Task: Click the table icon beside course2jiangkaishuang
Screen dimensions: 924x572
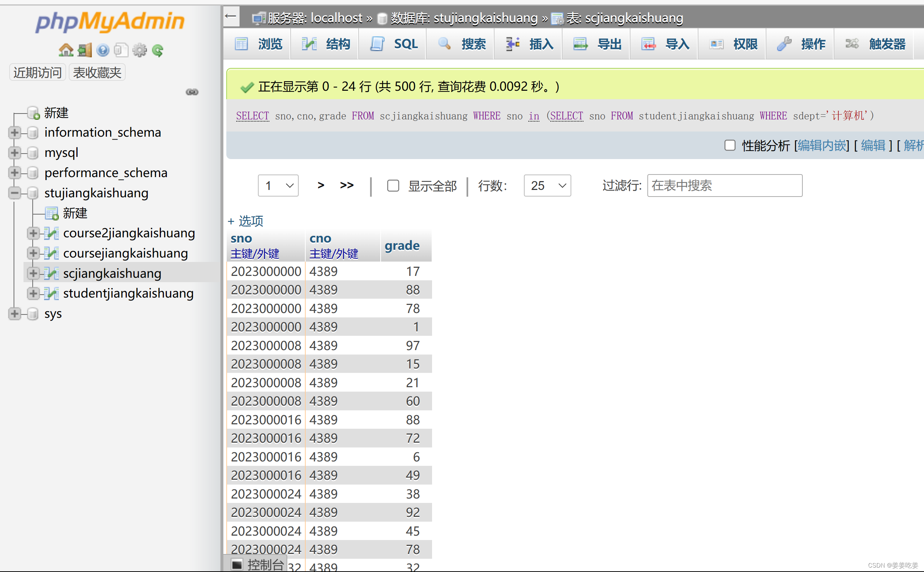Action: tap(51, 233)
